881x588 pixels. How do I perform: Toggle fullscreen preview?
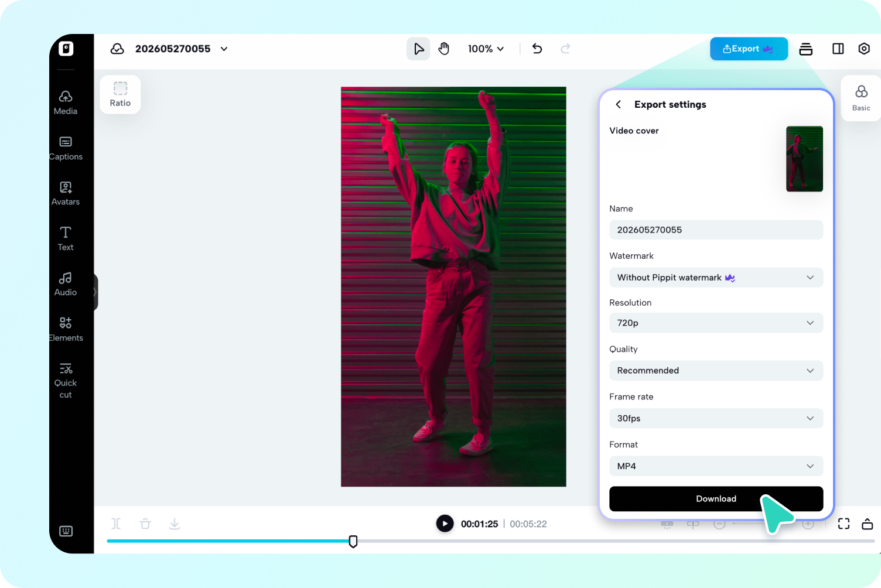click(844, 524)
